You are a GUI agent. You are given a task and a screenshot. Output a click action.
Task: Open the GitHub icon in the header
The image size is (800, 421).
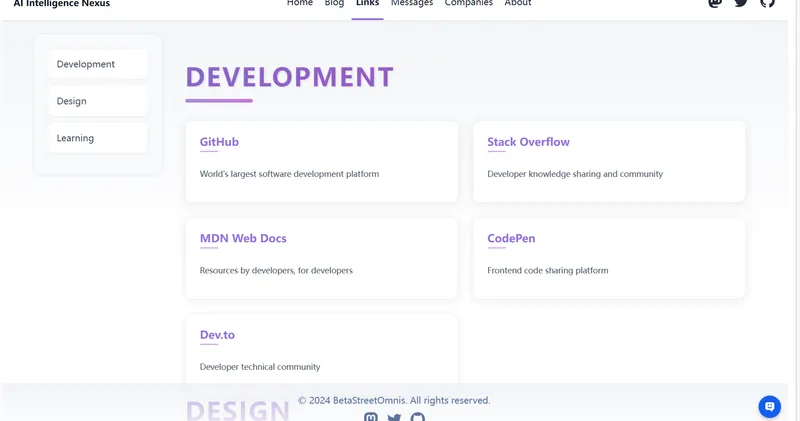[x=767, y=3]
